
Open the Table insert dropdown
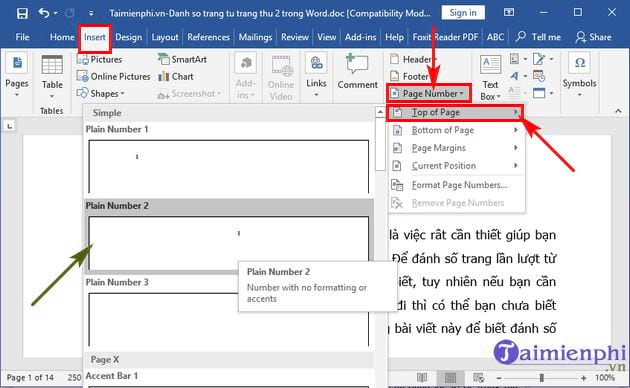(52, 76)
